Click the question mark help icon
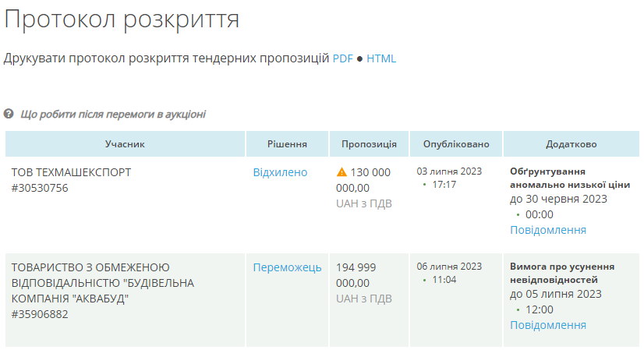The image size is (644, 357). coord(9,114)
